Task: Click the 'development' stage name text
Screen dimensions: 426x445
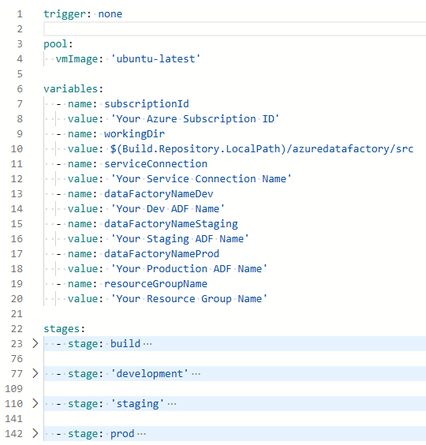Action: [149, 374]
